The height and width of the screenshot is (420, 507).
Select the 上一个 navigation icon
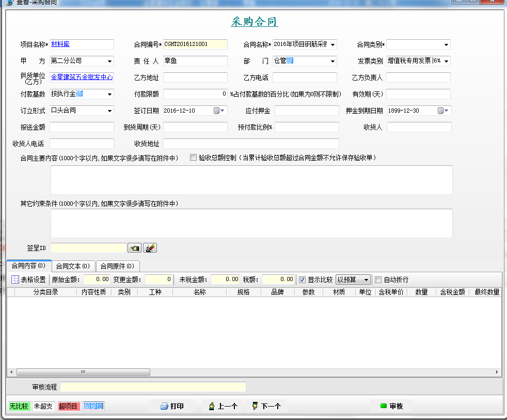[211, 406]
